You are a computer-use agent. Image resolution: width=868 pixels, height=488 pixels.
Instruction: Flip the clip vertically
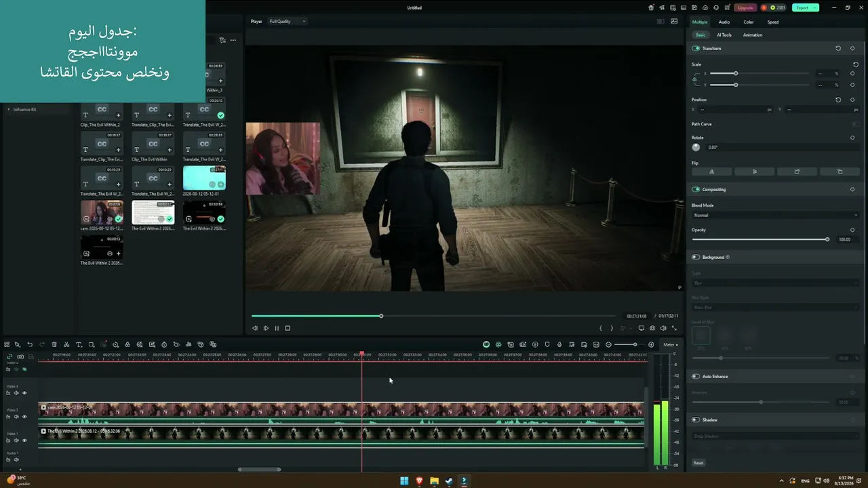coord(755,171)
